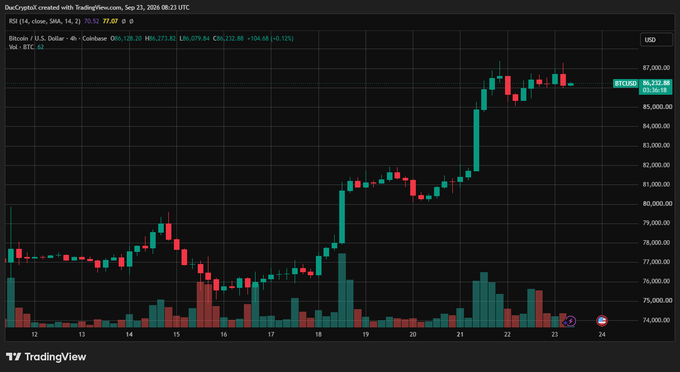
Task: Click the purple lightning event icon
Action: pyautogui.click(x=571, y=321)
